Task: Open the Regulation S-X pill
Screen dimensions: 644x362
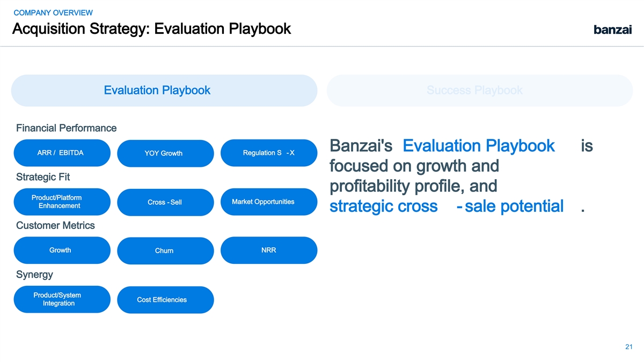Action: click(269, 153)
